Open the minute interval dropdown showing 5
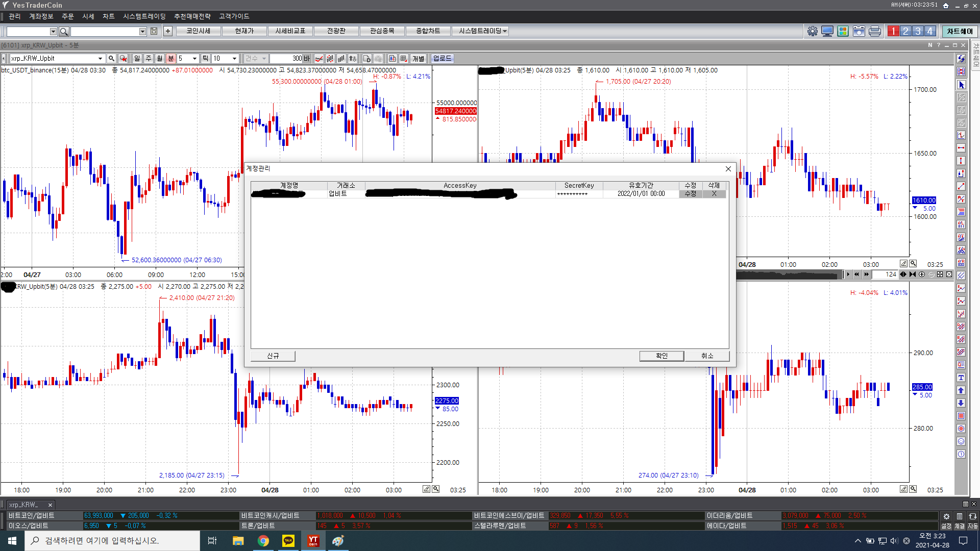This screenshot has width=980, height=551. [194, 59]
